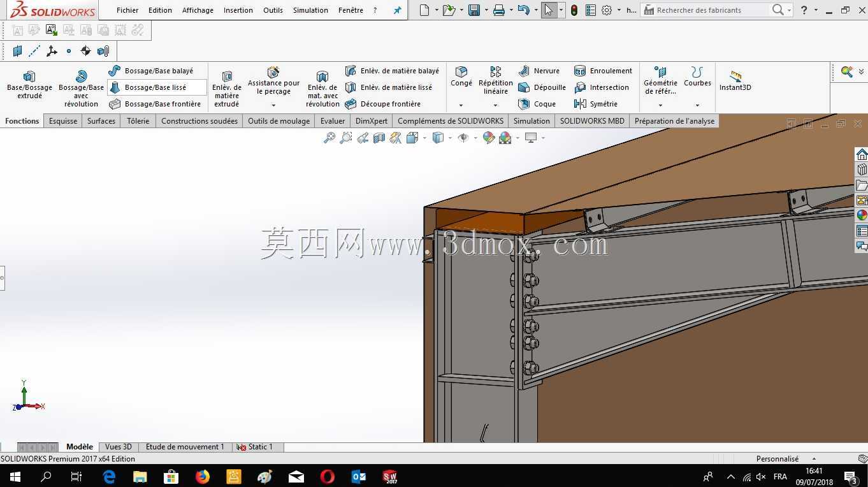Image resolution: width=868 pixels, height=487 pixels.
Task: Start Enlèv. de matière extrudé cut
Action: point(227,89)
